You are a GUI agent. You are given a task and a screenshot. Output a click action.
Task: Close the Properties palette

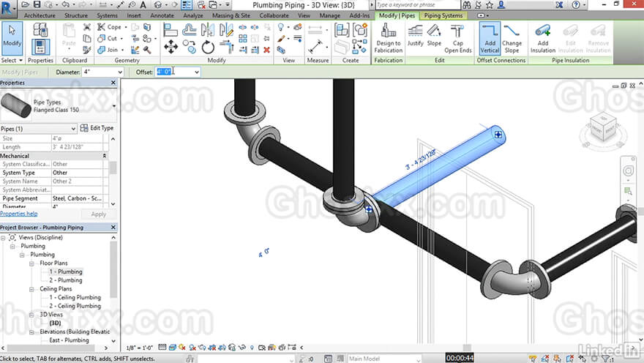tap(113, 83)
